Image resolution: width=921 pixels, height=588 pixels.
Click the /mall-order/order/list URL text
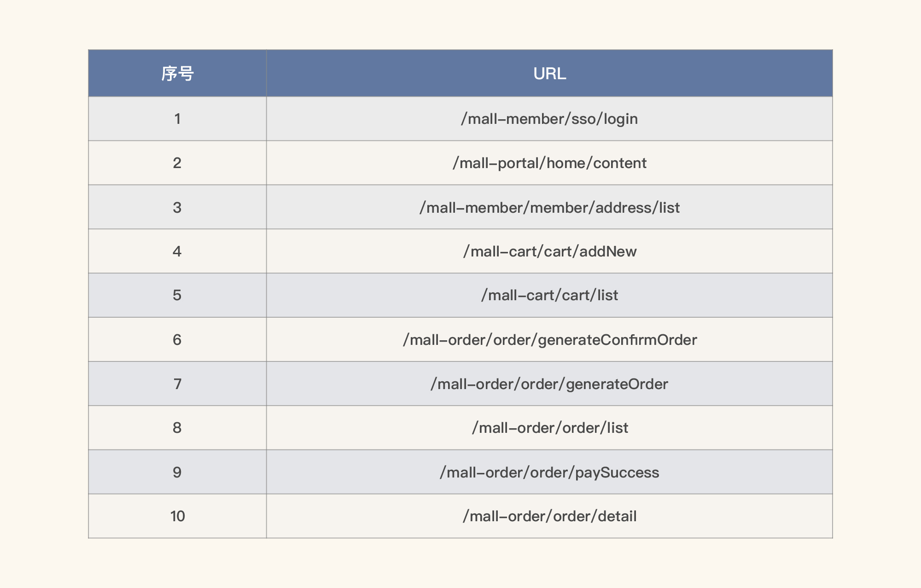[549, 428]
